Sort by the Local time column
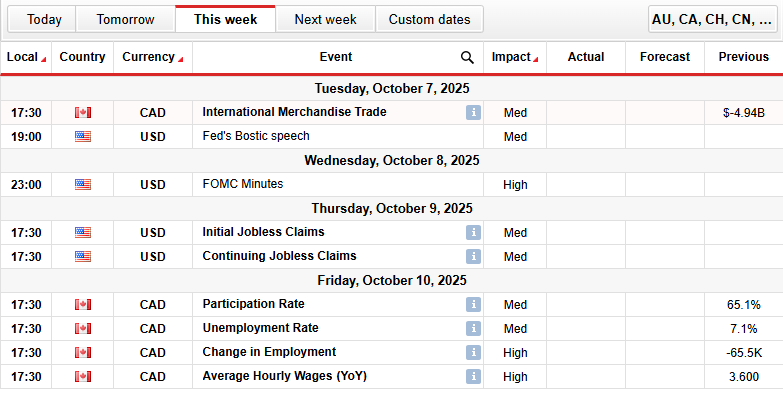The height and width of the screenshot is (401, 783). [25, 58]
